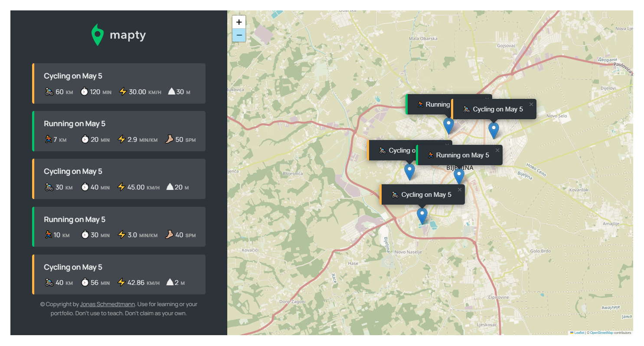Image resolution: width=644 pixels, height=346 pixels.
Task: Click the stopwatch icon beside 40 min
Action: tap(85, 187)
